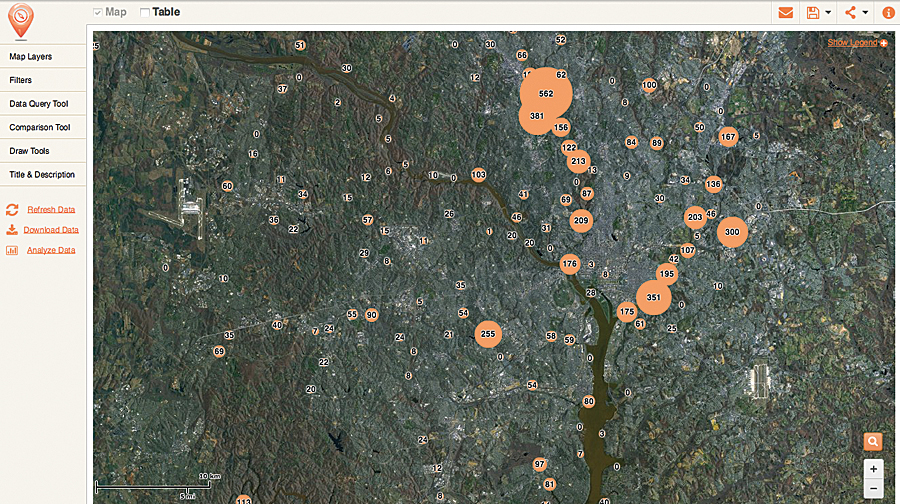Click the plus icon beside Show Legend
Viewport: 900px width, 504px height.
(x=884, y=43)
